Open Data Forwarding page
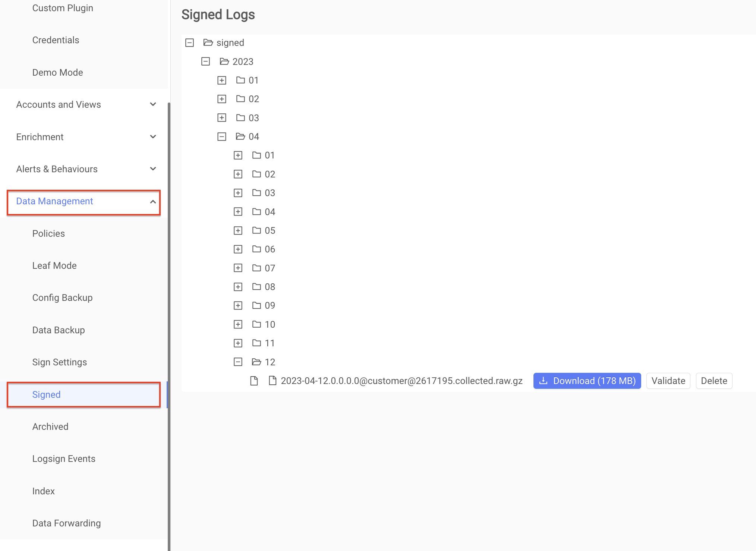This screenshot has height=551, width=756. point(66,523)
